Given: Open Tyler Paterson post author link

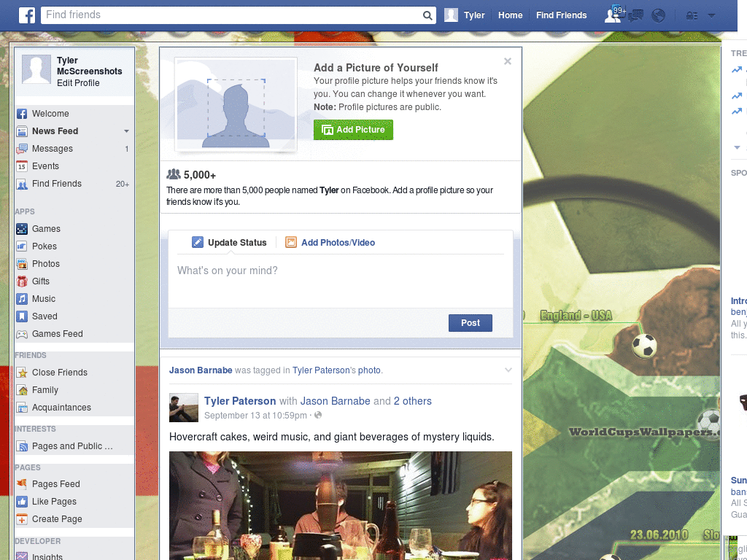Looking at the screenshot, I should click(240, 401).
